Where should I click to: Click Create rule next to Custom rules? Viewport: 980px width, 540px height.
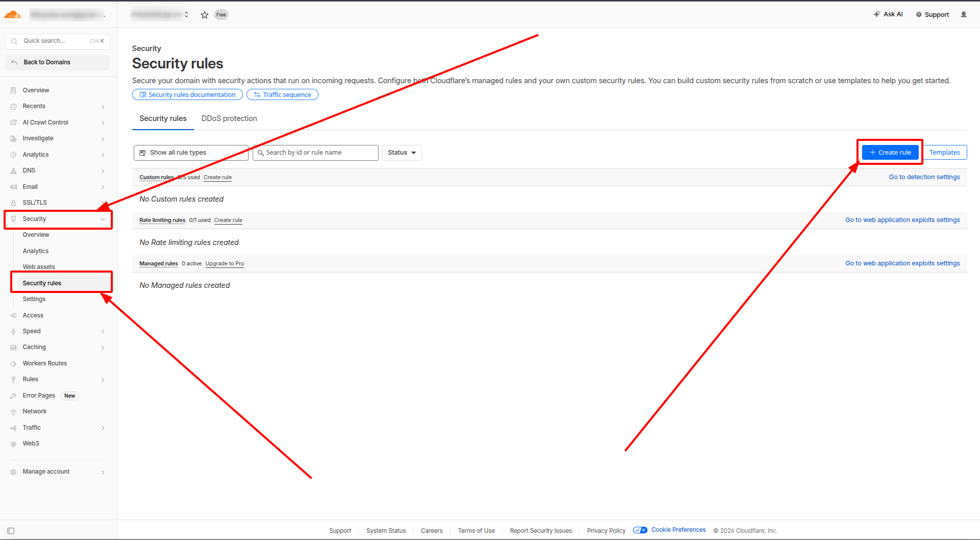tap(217, 177)
